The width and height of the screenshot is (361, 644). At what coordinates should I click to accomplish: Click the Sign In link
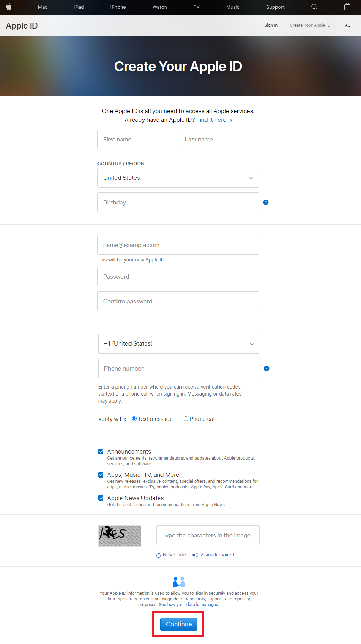click(x=271, y=25)
